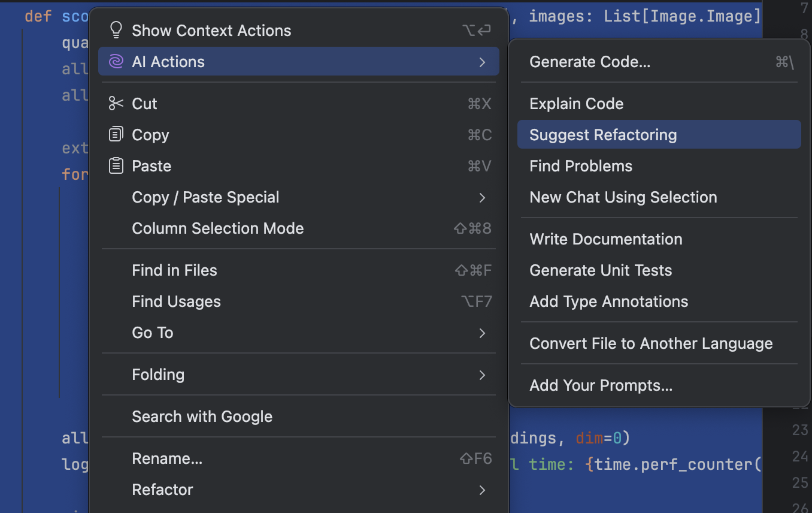Click Search with Google entry
The height and width of the screenshot is (513, 812).
tap(202, 417)
